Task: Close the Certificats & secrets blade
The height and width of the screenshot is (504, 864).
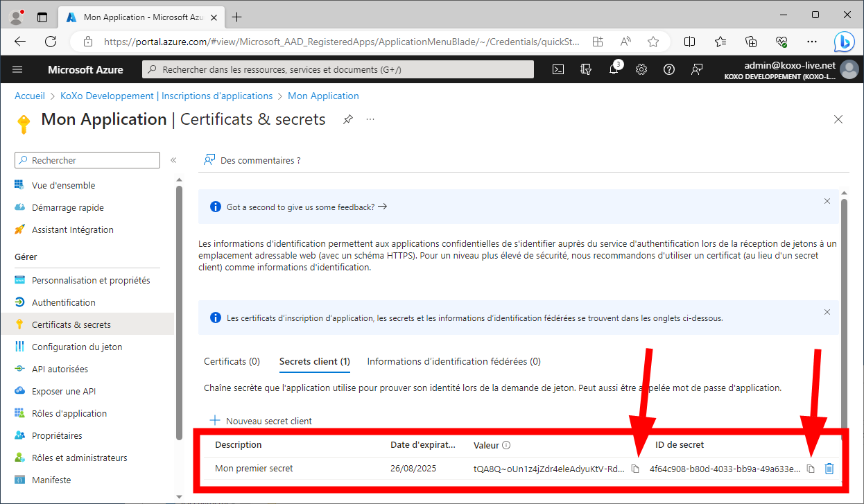Action: (838, 119)
